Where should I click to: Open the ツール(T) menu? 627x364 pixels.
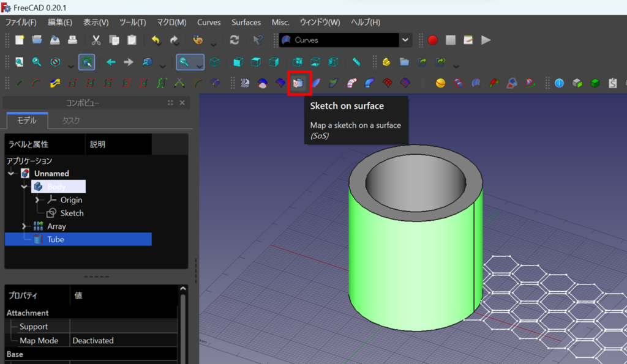tap(133, 23)
